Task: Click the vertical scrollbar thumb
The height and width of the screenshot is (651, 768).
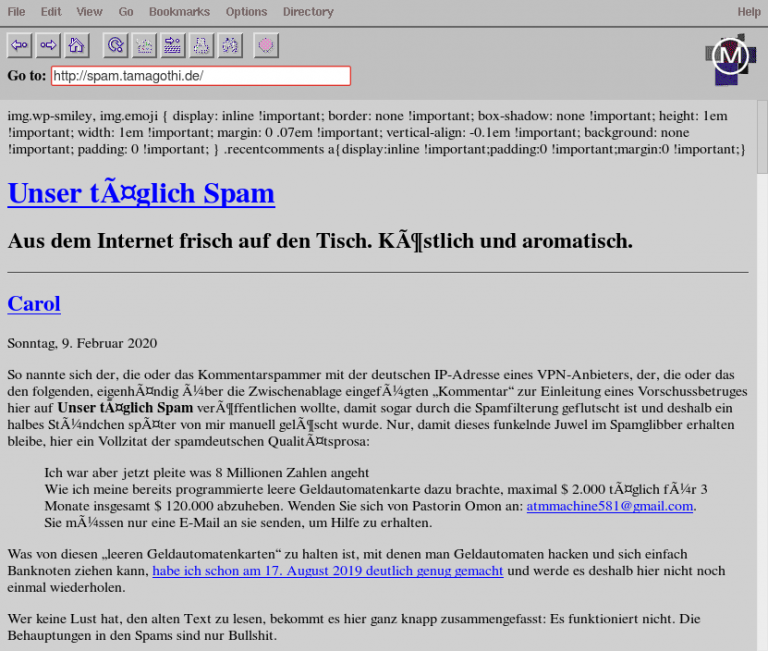Action: pos(762,137)
